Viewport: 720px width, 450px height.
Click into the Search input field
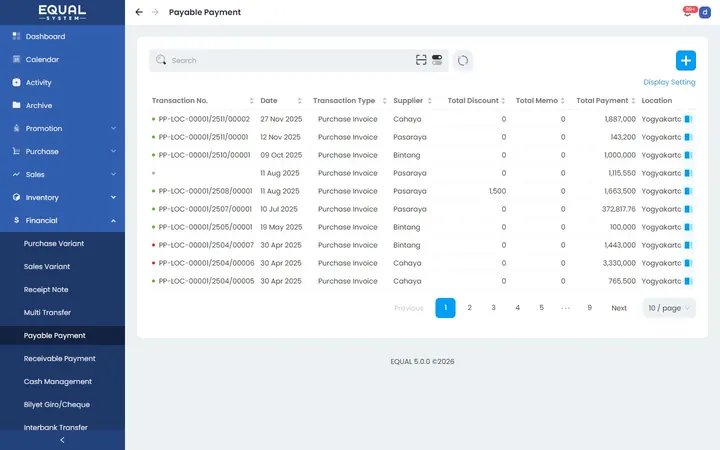tap(292, 60)
